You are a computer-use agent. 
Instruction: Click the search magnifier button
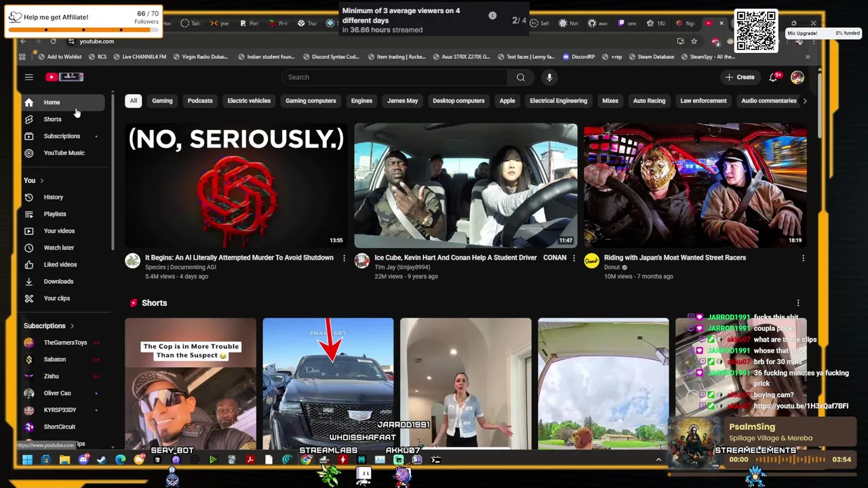(x=520, y=77)
